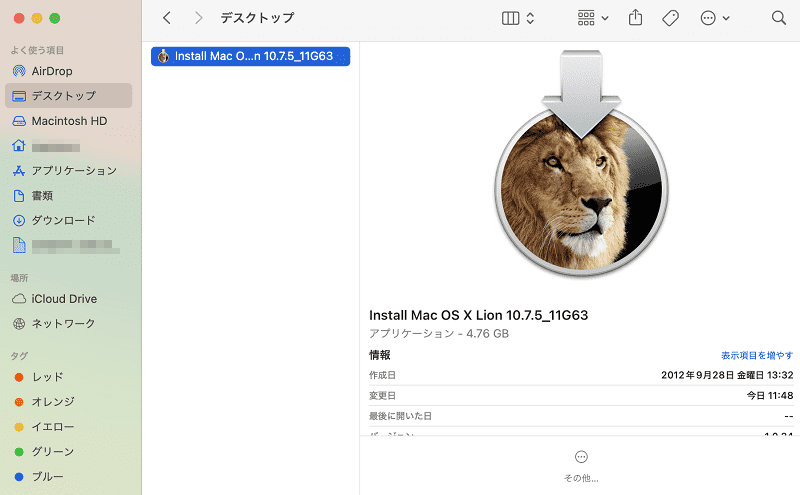800x495 pixels.
Task: Click the Share icon in the toolbar
Action: point(635,18)
